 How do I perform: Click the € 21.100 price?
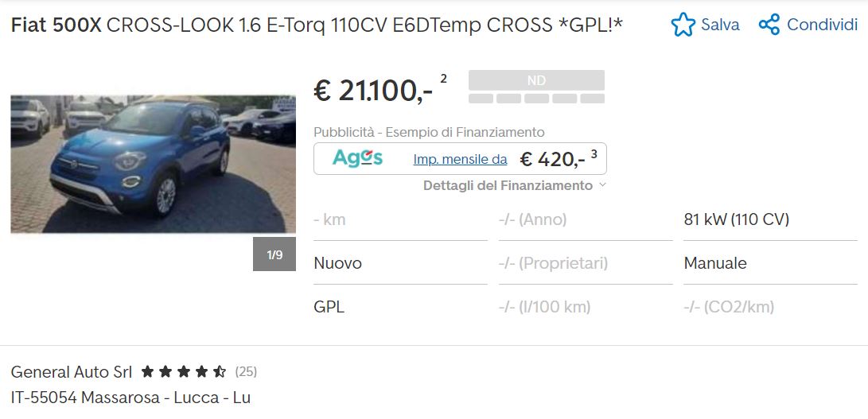coord(373,91)
